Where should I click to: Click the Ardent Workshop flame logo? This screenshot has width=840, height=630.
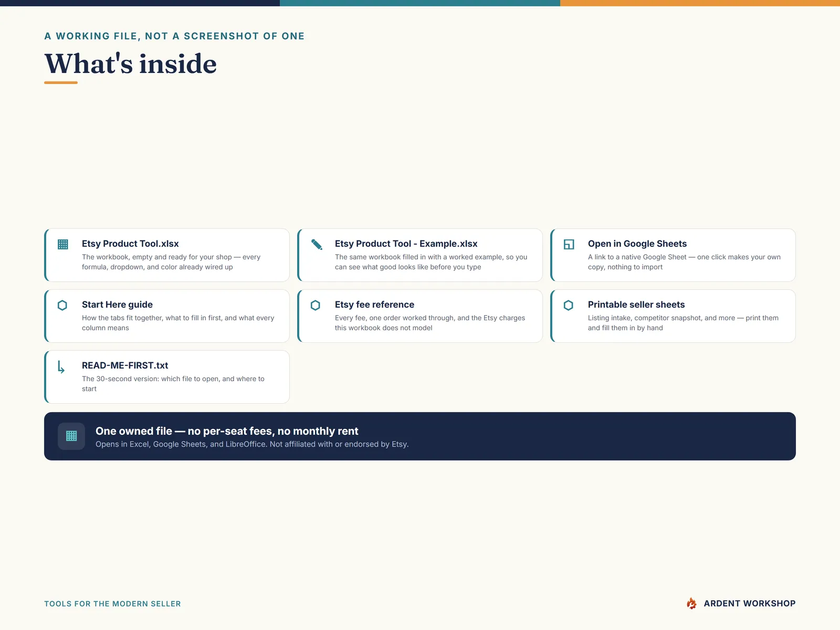[692, 603]
